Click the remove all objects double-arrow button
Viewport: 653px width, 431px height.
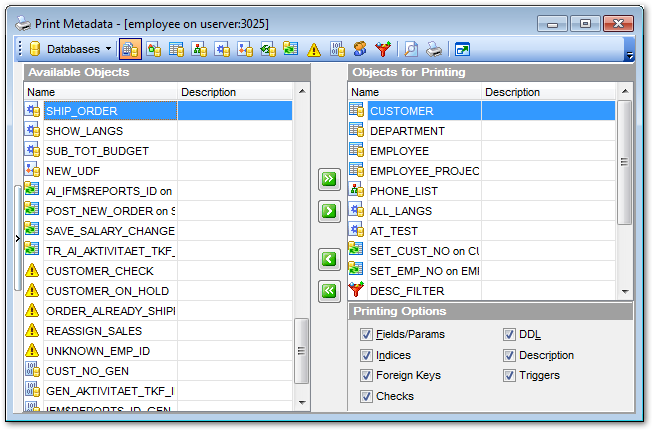click(328, 291)
